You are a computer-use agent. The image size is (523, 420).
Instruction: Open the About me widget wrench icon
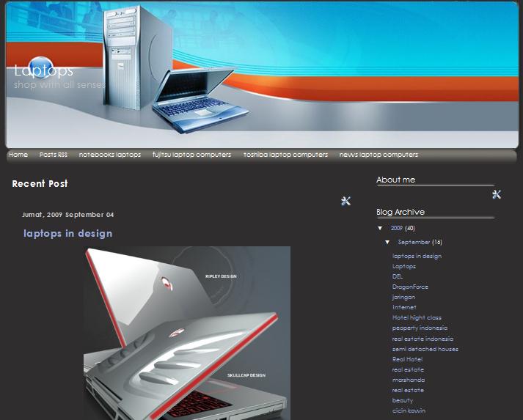click(x=497, y=194)
